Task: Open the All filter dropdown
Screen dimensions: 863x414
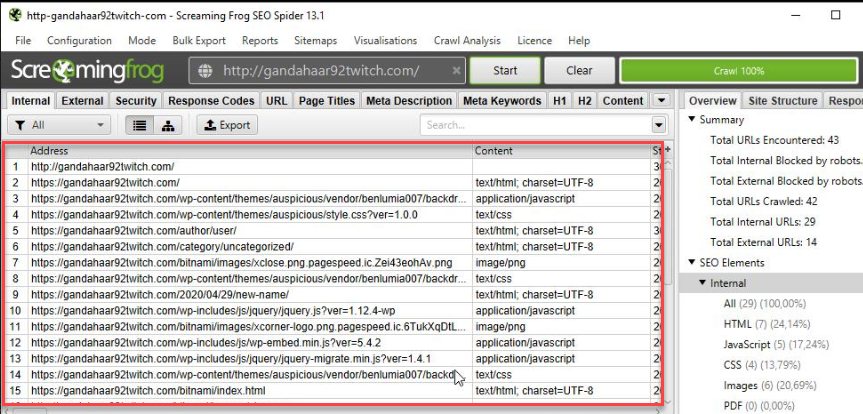Action: 59,125
